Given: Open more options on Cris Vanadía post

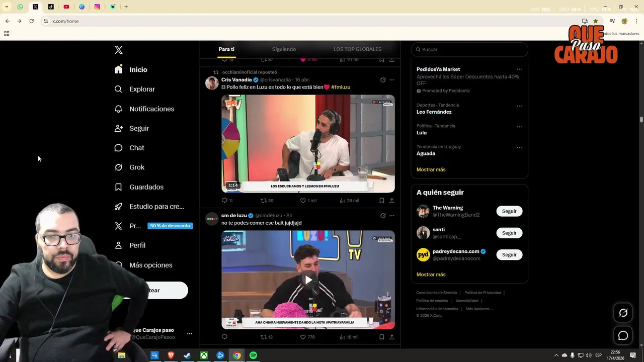Looking at the screenshot, I should [392, 80].
